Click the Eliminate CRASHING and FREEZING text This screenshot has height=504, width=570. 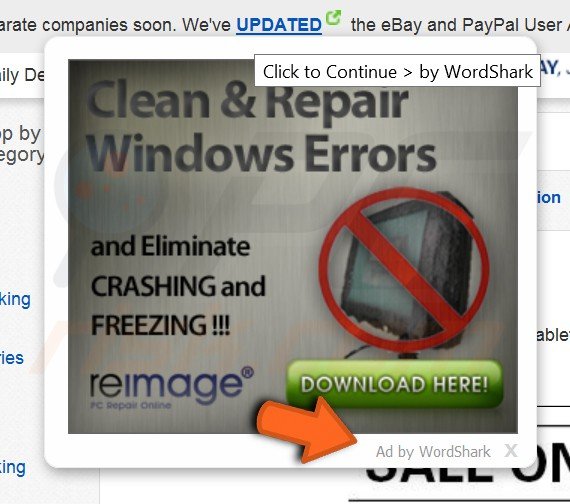coord(178,286)
